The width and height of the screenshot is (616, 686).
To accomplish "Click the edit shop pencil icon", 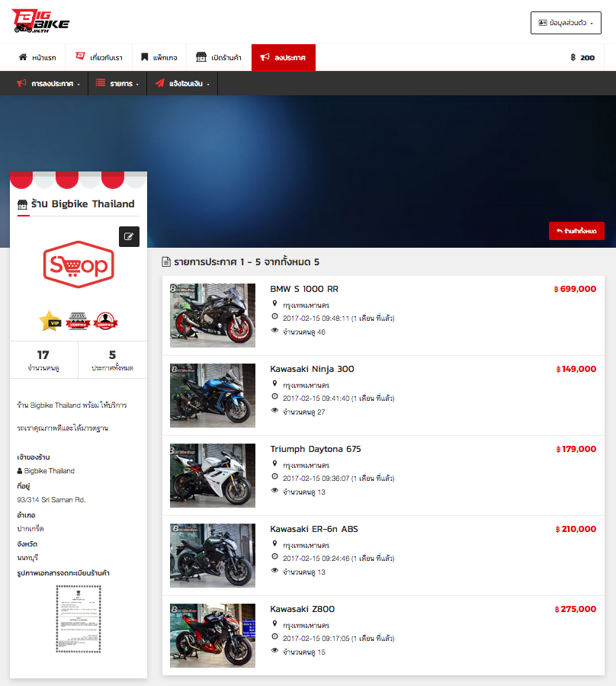I will coord(129,237).
